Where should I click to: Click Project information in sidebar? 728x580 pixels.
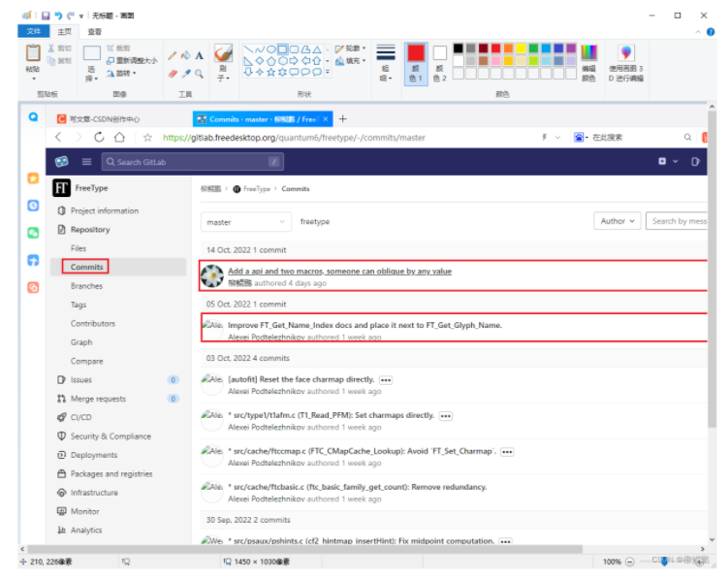click(105, 210)
